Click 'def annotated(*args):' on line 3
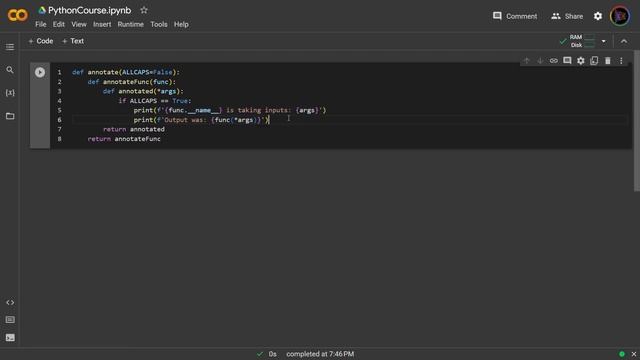Image resolution: width=640 pixels, height=360 pixels. [x=143, y=91]
